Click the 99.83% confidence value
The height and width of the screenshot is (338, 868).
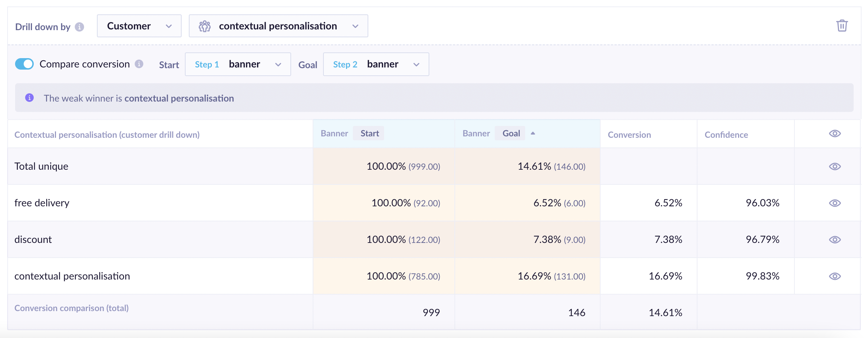point(762,276)
